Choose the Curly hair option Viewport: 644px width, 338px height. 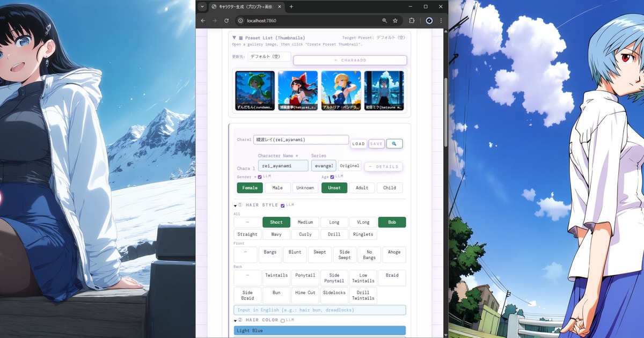(x=305, y=234)
